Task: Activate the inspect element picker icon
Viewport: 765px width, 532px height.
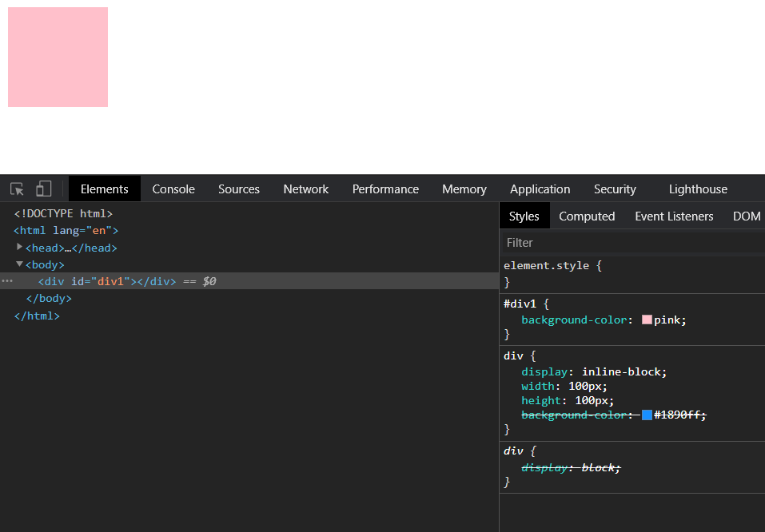Action: coord(17,189)
